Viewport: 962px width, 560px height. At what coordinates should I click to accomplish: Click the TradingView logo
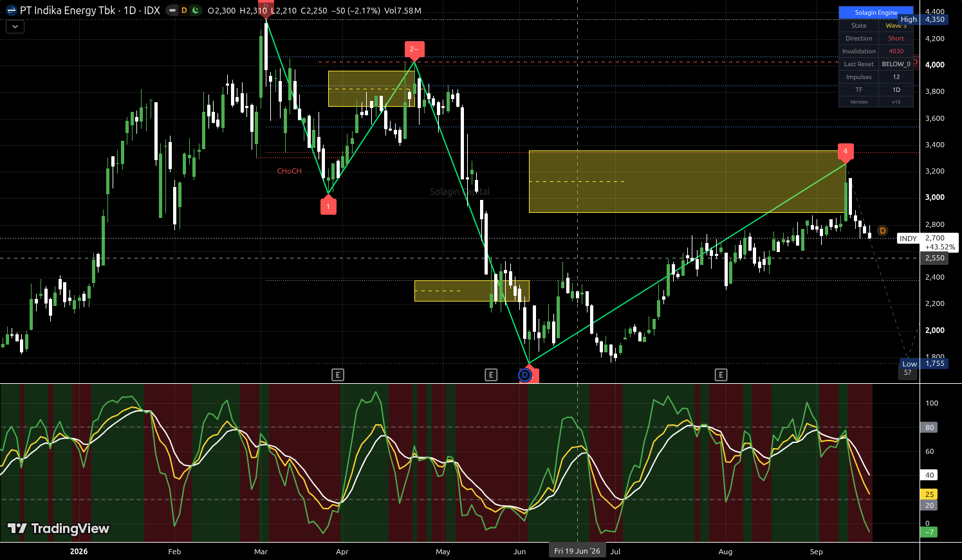58,528
